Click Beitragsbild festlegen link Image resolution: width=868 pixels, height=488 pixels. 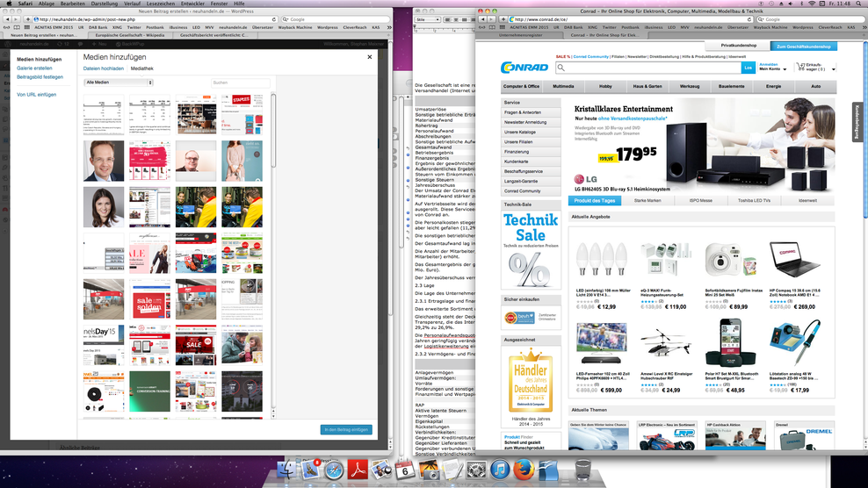click(x=40, y=77)
